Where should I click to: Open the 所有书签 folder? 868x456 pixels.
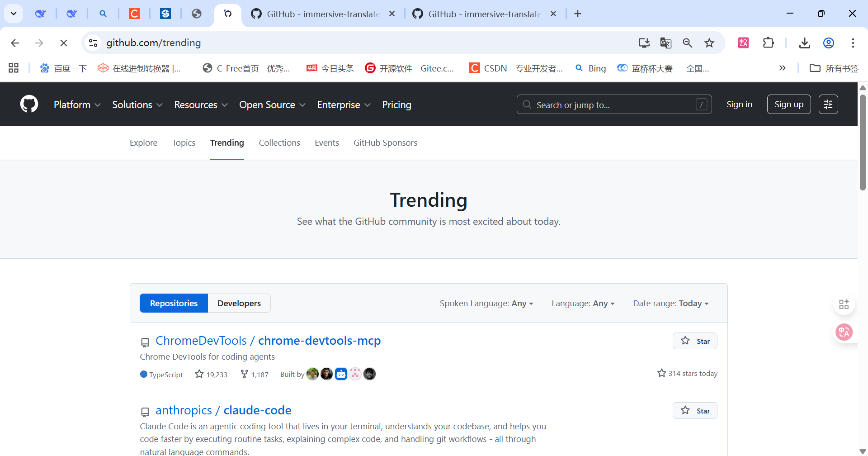tap(834, 68)
